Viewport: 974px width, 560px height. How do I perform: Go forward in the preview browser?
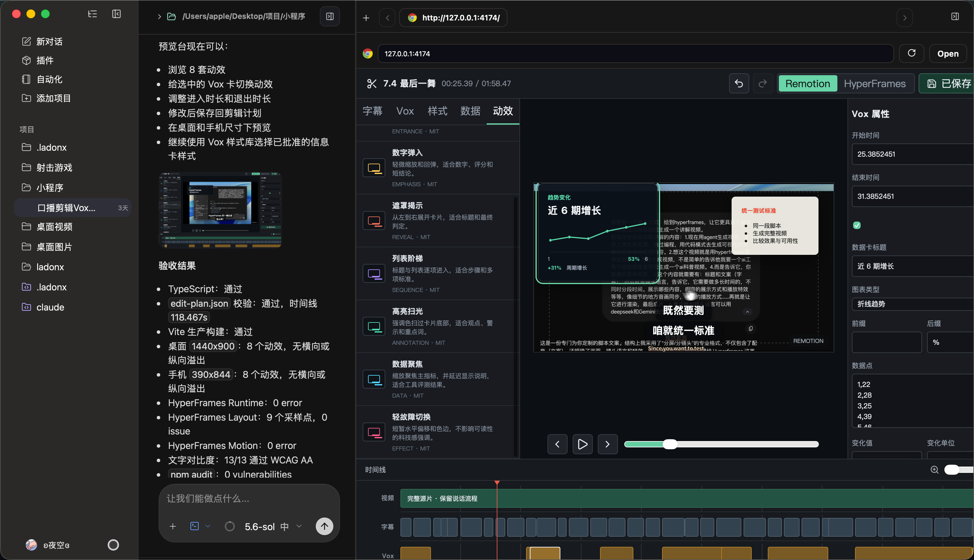(904, 18)
